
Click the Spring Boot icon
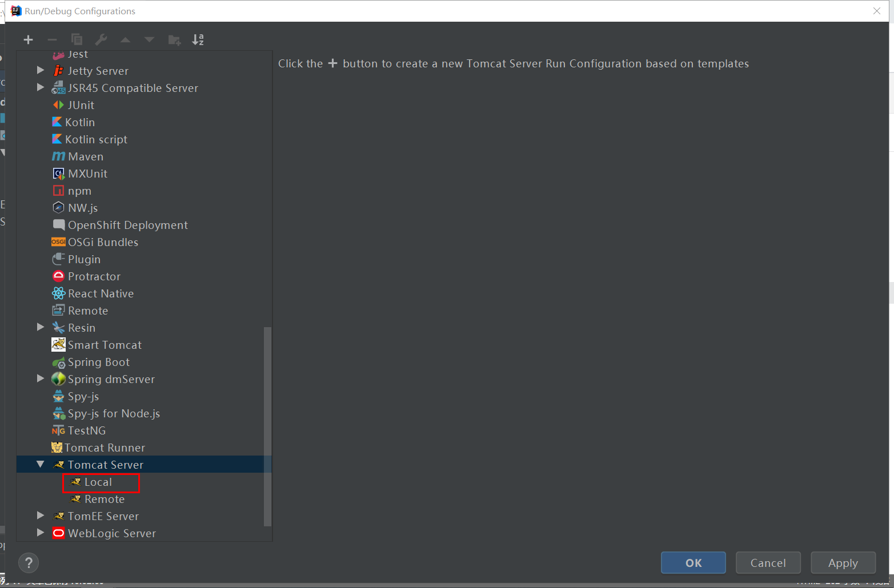click(x=58, y=362)
